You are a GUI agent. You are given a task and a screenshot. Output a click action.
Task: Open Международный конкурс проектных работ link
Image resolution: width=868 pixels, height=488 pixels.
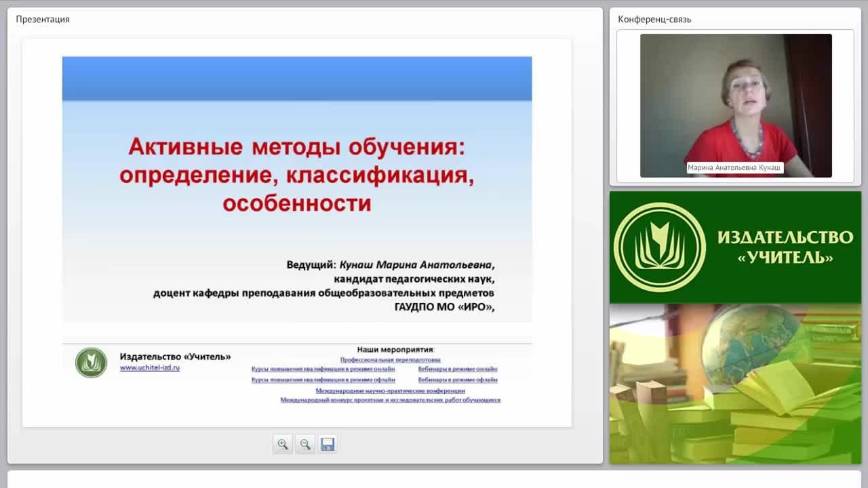[391, 401]
